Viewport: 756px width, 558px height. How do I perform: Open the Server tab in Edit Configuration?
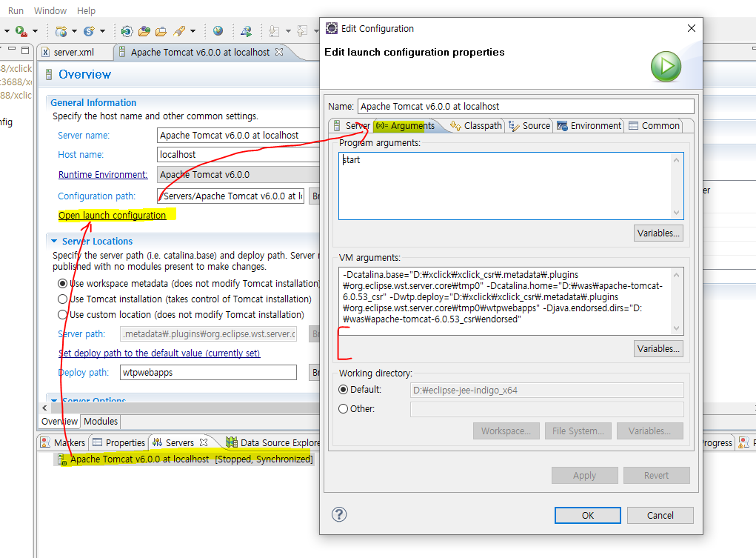(352, 125)
